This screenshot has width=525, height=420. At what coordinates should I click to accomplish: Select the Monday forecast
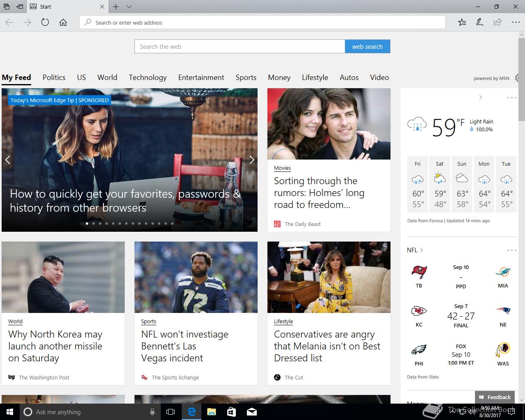484,184
